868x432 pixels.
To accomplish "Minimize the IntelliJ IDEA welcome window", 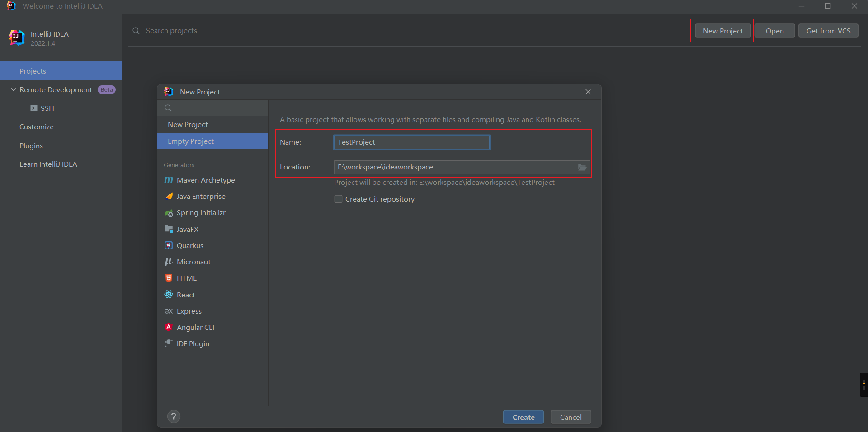I will pyautogui.click(x=802, y=6).
